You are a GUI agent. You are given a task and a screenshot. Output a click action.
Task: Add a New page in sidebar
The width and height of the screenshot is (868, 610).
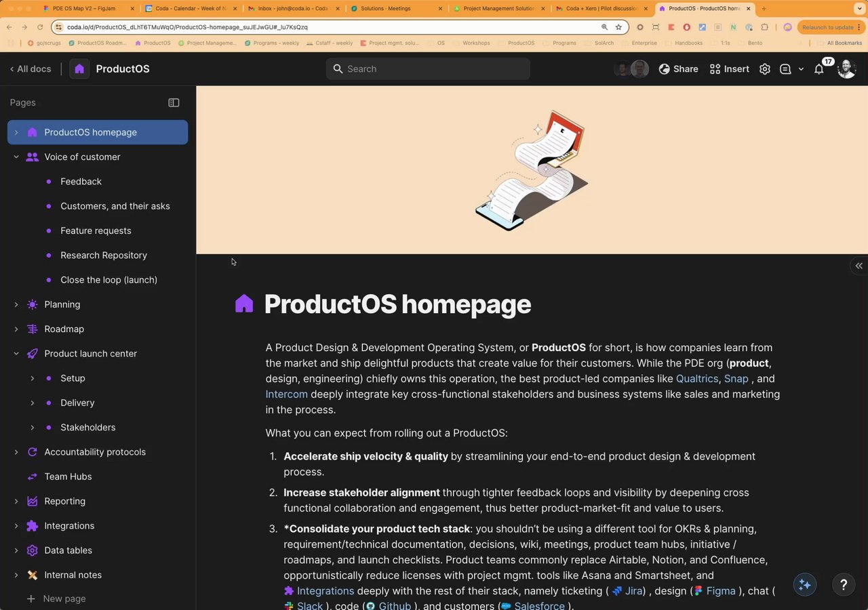pyautogui.click(x=56, y=598)
